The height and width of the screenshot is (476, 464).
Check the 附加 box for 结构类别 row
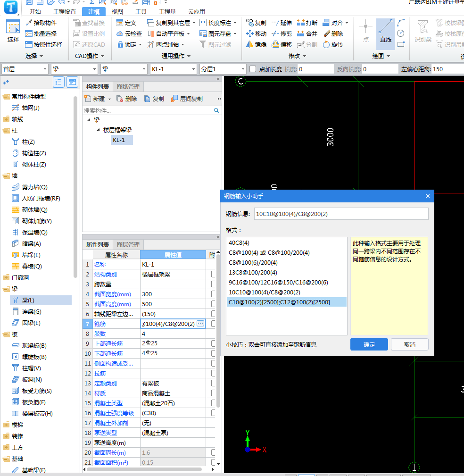coord(213,274)
